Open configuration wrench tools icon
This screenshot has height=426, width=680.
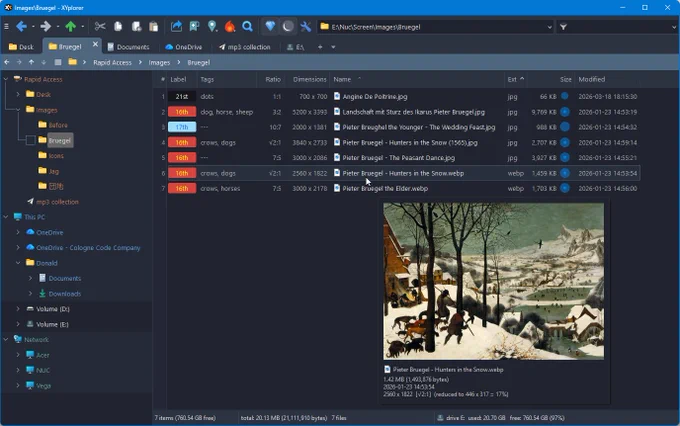pyautogui.click(x=306, y=27)
